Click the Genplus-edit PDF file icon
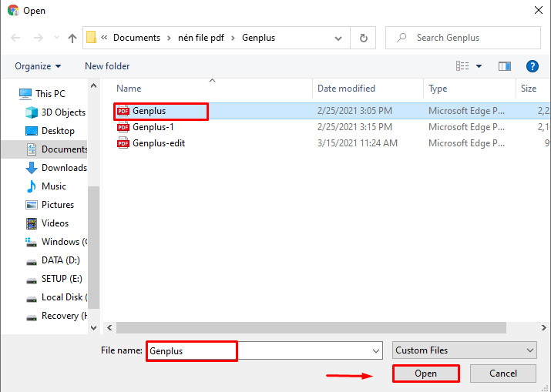The width and height of the screenshot is (551, 392). click(123, 143)
